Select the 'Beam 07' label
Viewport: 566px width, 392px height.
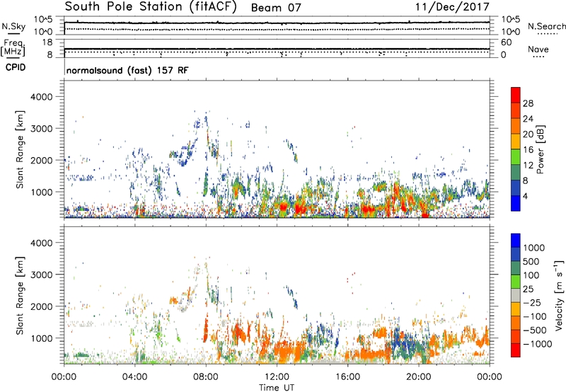pyautogui.click(x=276, y=8)
